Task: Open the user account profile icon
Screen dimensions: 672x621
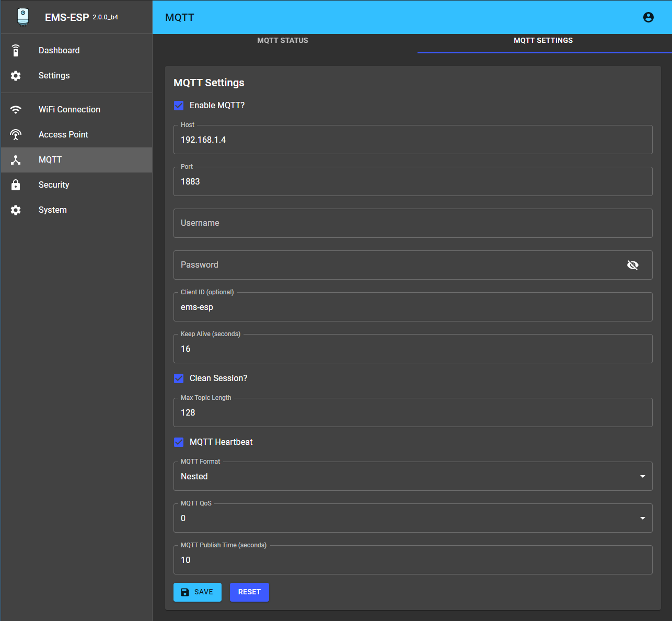Action: click(x=648, y=17)
